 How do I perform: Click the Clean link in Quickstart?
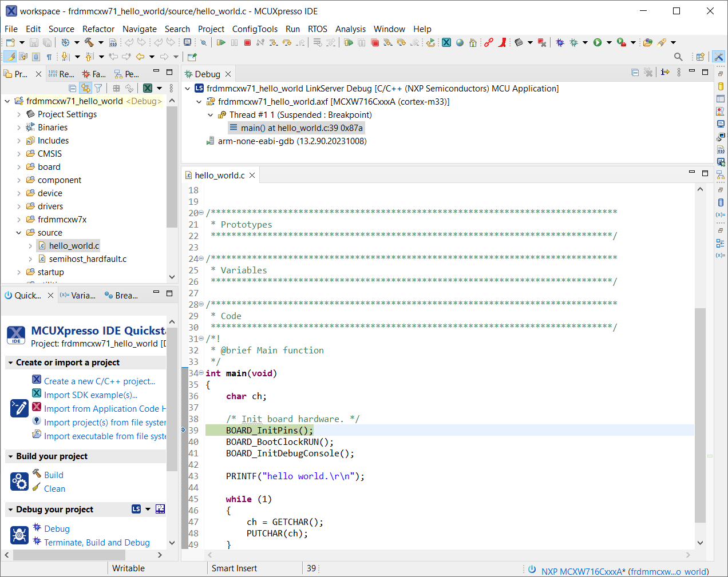click(x=54, y=489)
